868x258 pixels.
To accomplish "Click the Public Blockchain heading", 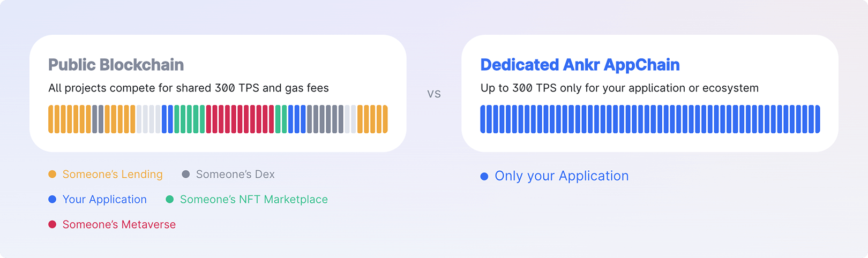I will pyautogui.click(x=116, y=65).
